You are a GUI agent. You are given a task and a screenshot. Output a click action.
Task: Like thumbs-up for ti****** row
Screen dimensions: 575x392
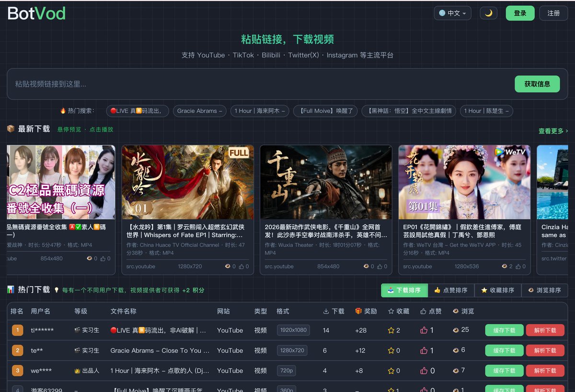coord(424,330)
